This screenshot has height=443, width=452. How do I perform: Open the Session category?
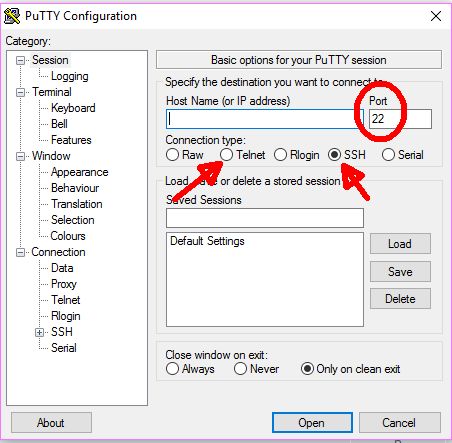pyautogui.click(x=50, y=60)
